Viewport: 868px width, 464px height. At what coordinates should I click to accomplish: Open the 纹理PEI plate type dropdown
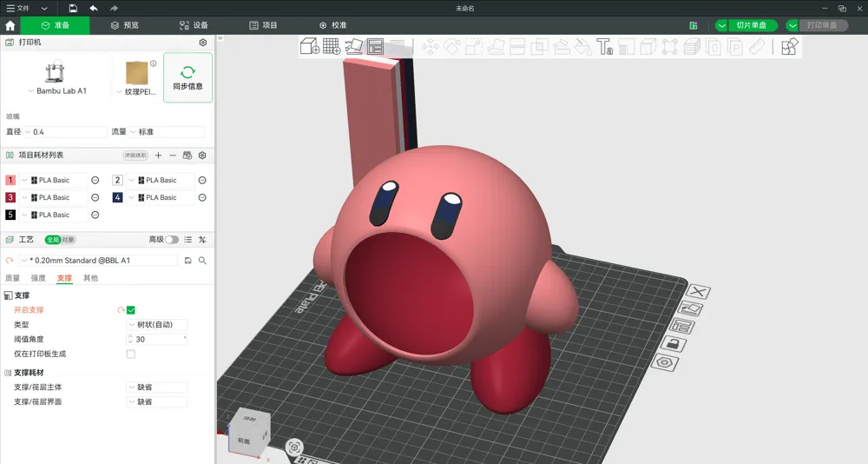[136, 91]
